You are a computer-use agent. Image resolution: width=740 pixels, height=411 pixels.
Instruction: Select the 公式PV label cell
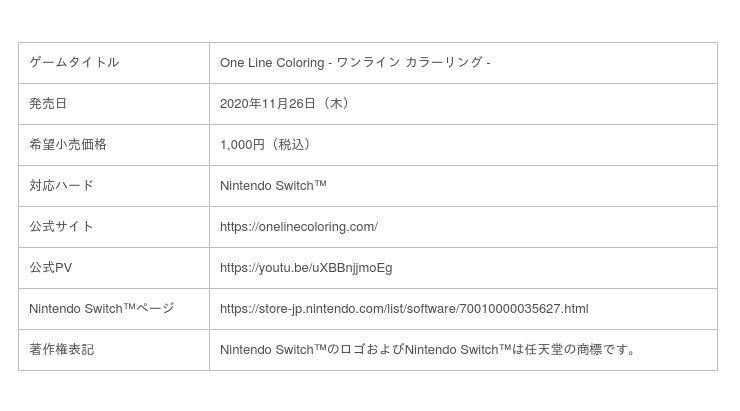pos(51,268)
